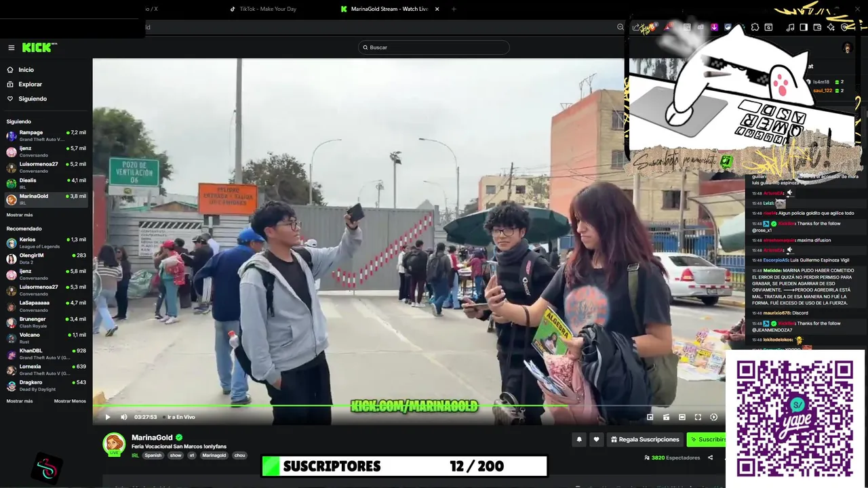Open the Kick user profile avatar
This screenshot has height=488, width=868.
[x=847, y=47]
